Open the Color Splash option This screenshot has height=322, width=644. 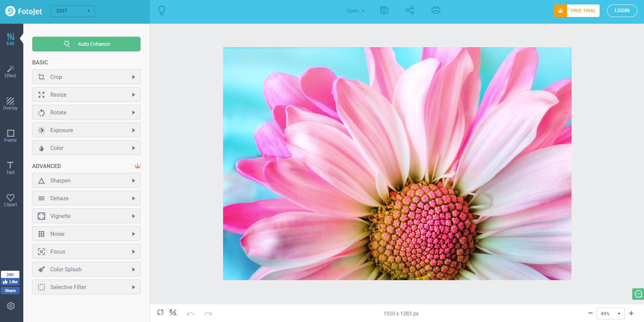pyautogui.click(x=86, y=269)
